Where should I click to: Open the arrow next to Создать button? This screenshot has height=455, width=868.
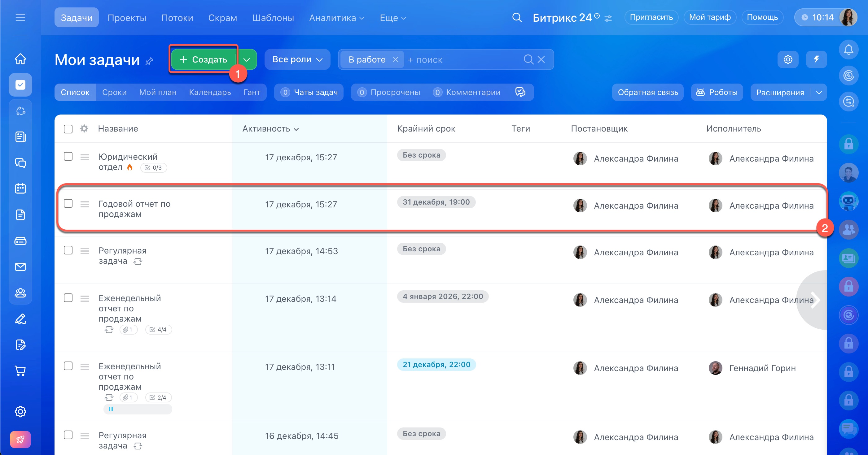pyautogui.click(x=247, y=60)
